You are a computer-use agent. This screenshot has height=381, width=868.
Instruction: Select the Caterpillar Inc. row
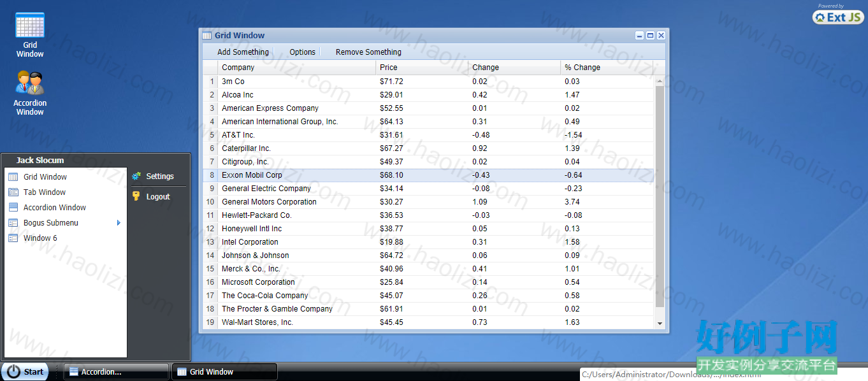[428, 148]
